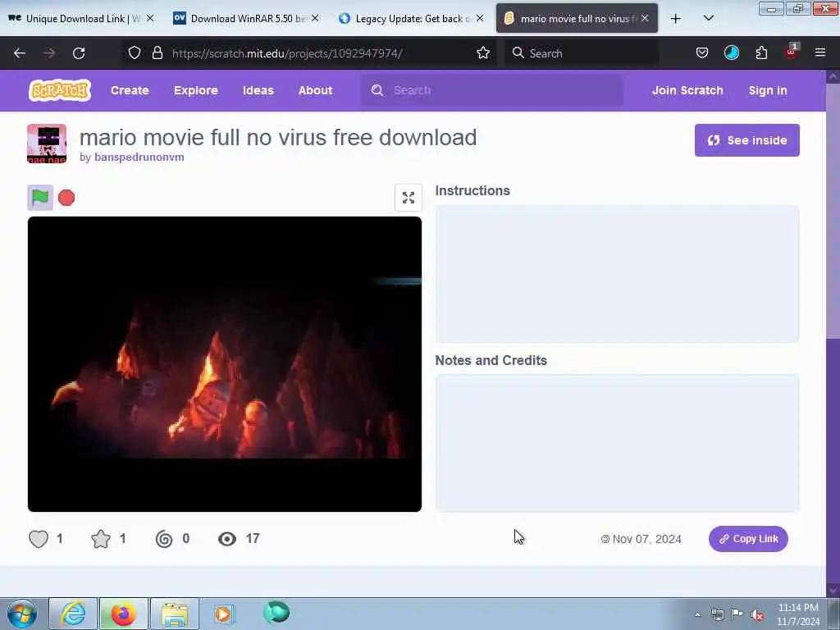Click Join Scratch

[687, 90]
